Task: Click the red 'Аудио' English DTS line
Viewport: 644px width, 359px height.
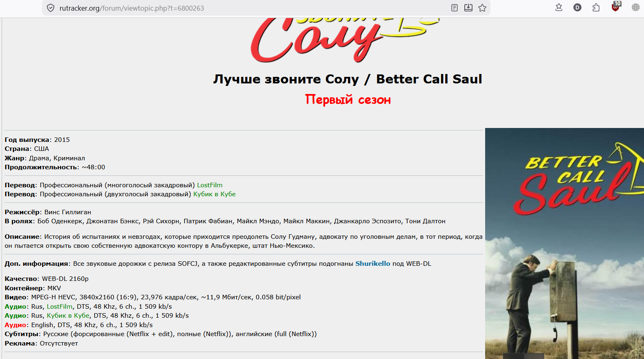Action: coord(79,325)
